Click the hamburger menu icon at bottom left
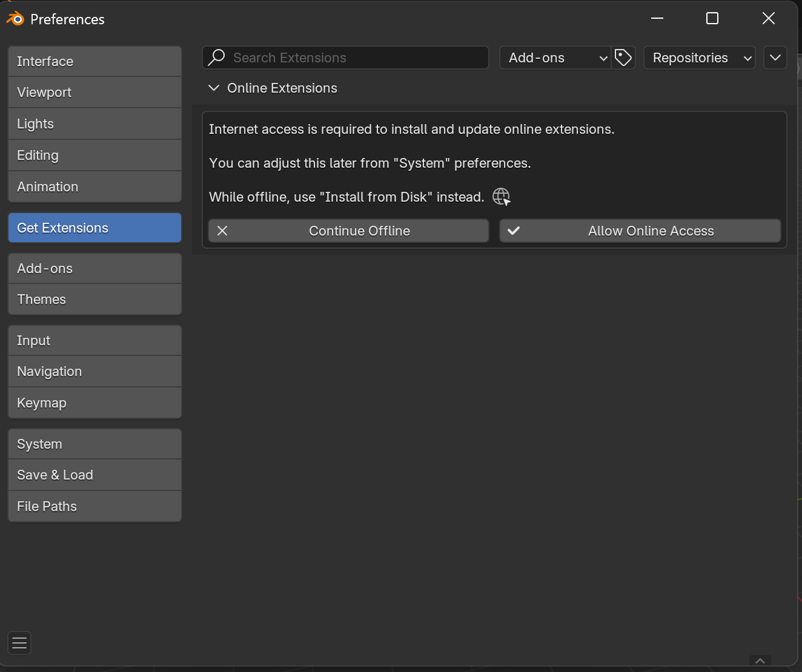Viewport: 802px width, 672px height. pos(19,643)
